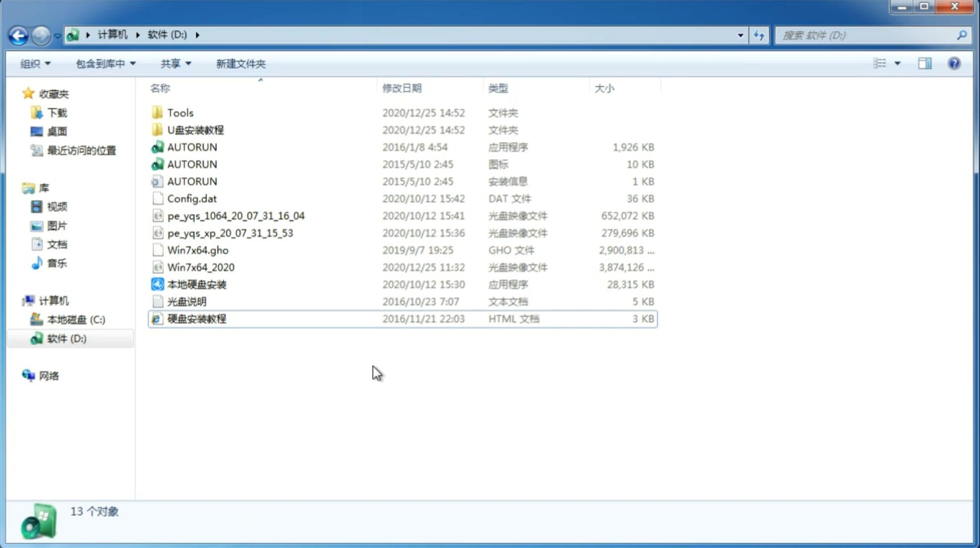The image size is (980, 548).
Task: Open 硬盘安装教程 HTML document
Action: [x=196, y=318]
